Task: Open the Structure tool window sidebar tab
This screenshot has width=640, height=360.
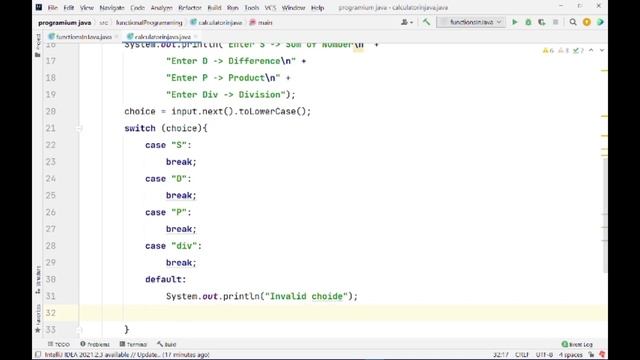Action: coord(38,280)
